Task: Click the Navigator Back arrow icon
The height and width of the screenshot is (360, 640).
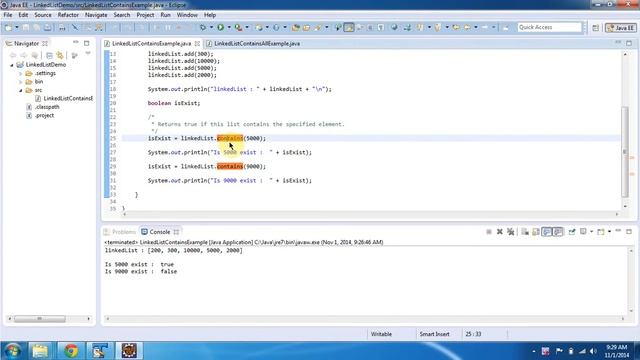Action: (13, 55)
